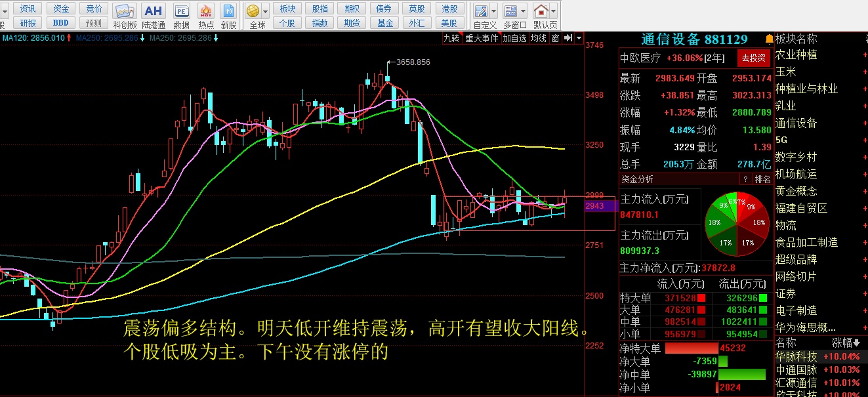Screen dimensions: 868x397
Task: Select the 港股 tab
Action: click(x=449, y=9)
